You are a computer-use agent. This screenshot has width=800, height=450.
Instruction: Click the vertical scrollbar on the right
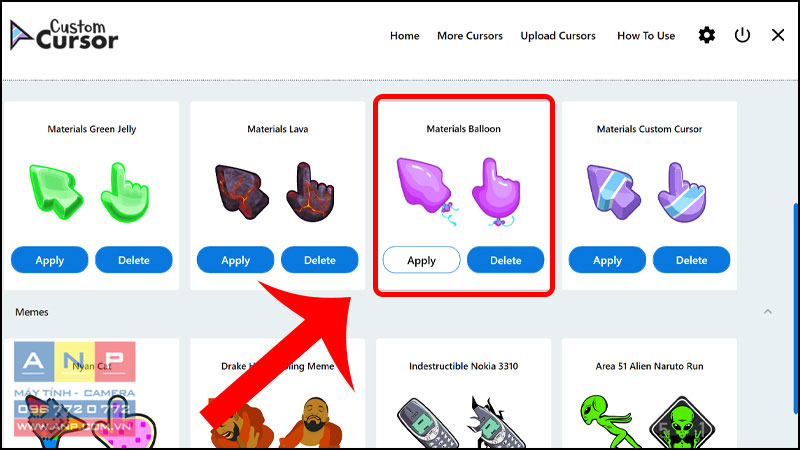click(796, 309)
